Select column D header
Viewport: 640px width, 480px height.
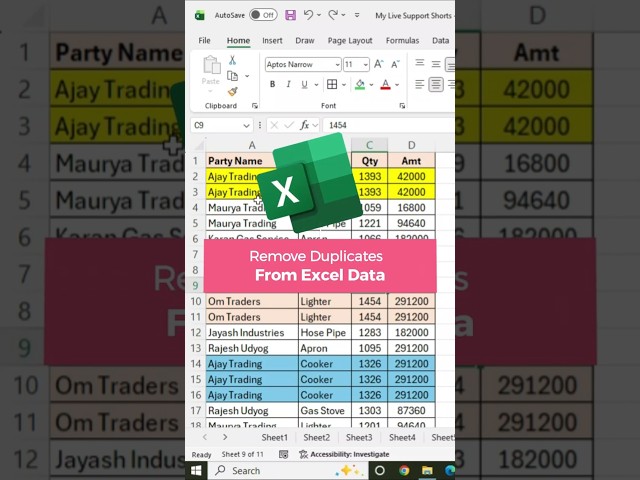(x=411, y=145)
